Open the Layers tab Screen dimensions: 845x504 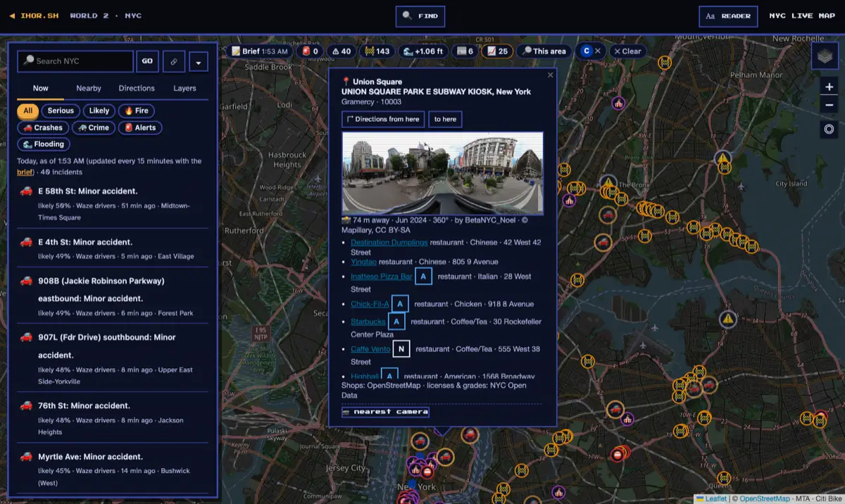pyautogui.click(x=184, y=89)
